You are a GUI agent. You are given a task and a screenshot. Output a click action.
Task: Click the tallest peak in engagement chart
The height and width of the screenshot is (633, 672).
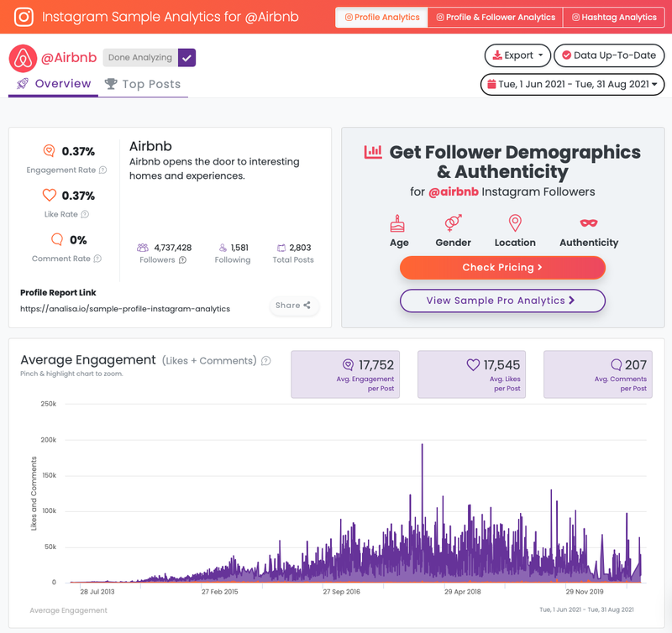point(423,446)
